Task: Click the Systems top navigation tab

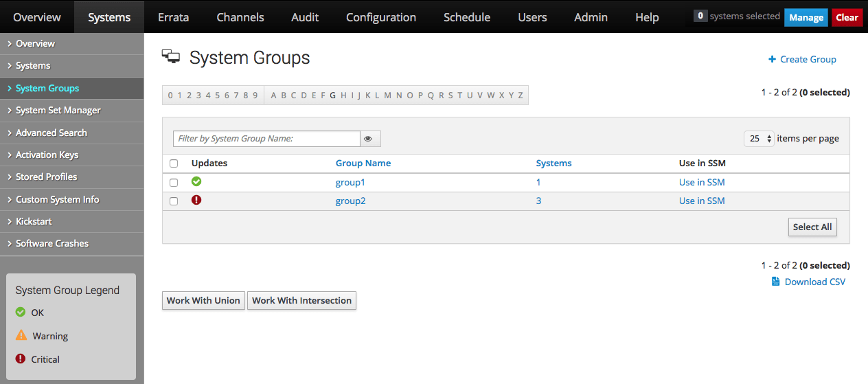Action: coord(109,17)
